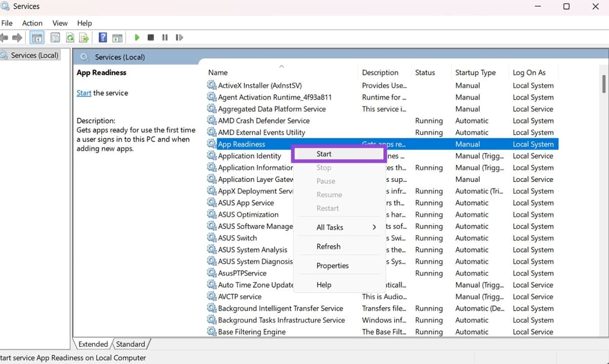Switch to the Standard tab
Viewport: 609px width, 364px height.
pos(130,344)
